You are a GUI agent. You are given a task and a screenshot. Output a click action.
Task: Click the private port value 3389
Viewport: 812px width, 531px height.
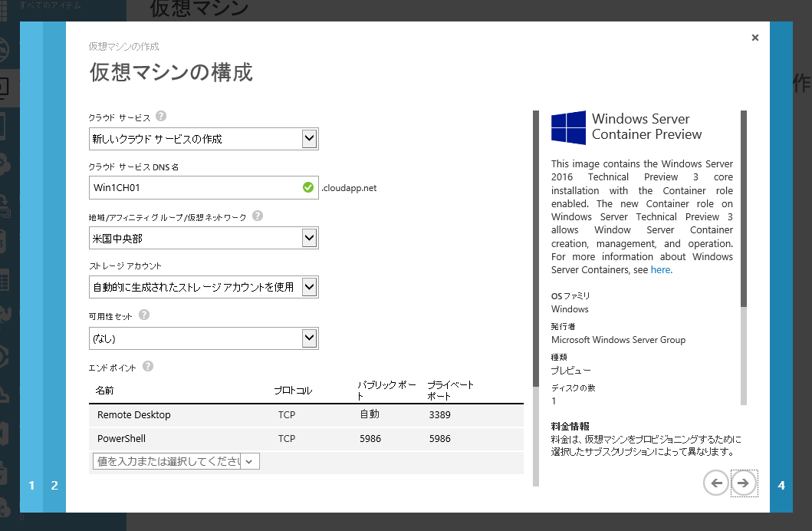click(x=439, y=414)
